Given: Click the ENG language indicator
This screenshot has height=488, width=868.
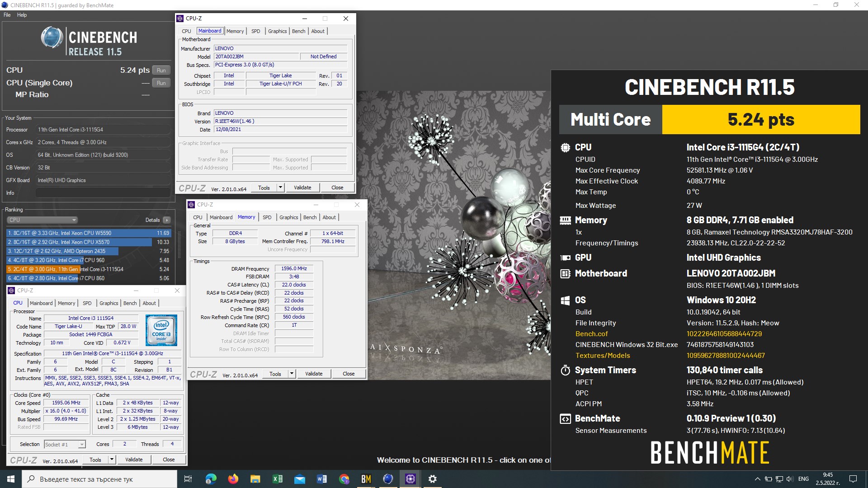Looking at the screenshot, I should pyautogui.click(x=803, y=479).
